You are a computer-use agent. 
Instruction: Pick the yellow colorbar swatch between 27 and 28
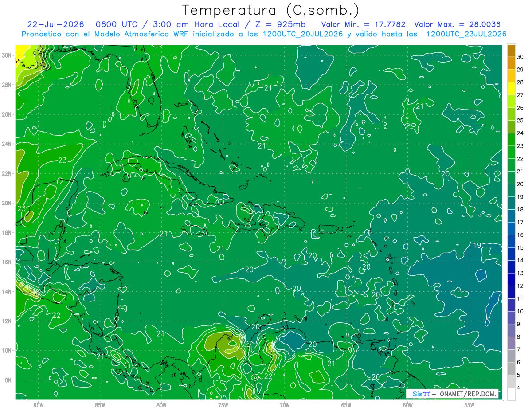coord(511,89)
